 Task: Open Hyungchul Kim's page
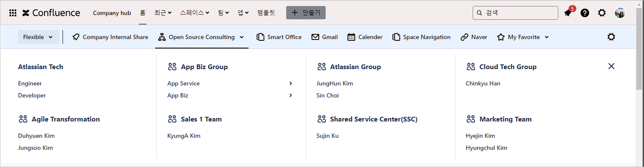tap(486, 148)
